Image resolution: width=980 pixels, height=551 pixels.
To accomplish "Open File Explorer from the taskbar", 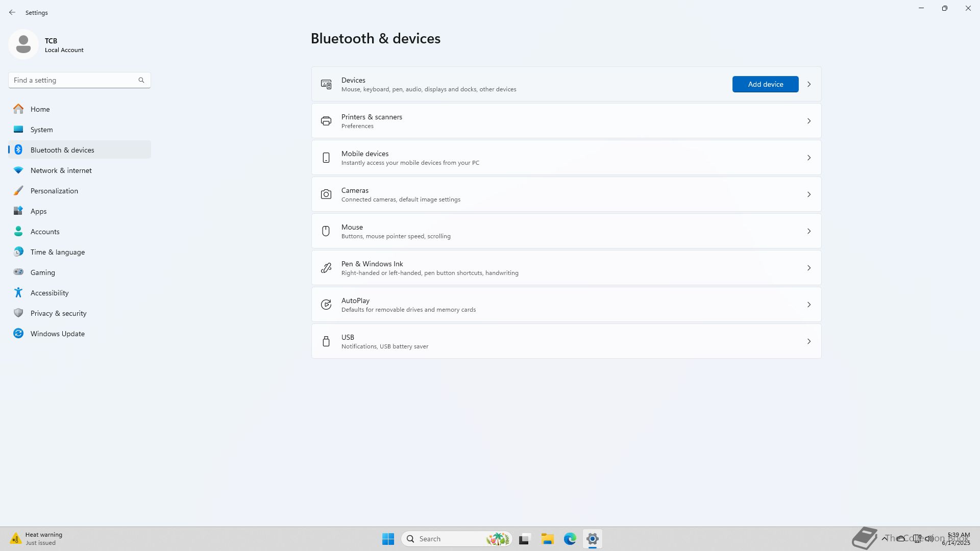I will pos(547,539).
